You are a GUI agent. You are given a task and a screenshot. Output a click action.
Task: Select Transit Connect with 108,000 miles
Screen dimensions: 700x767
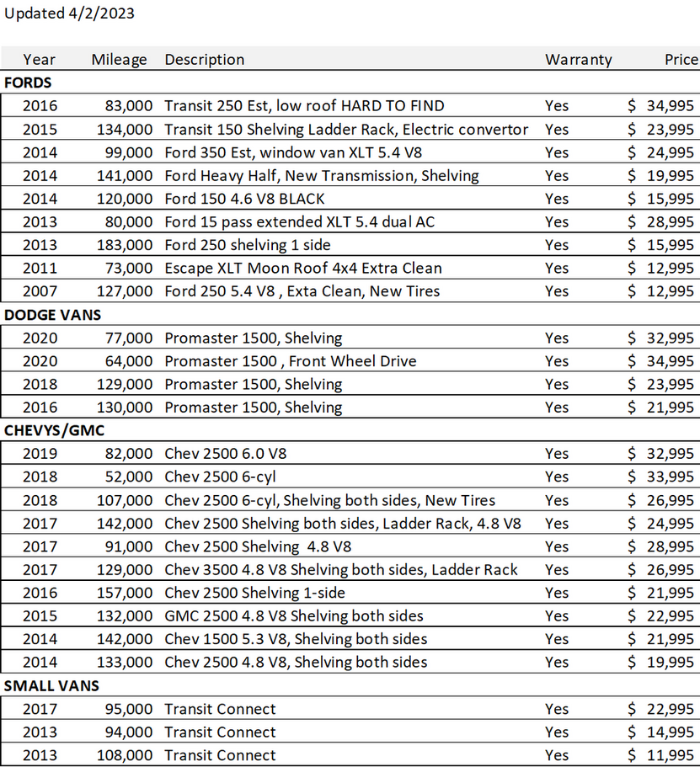(221, 755)
